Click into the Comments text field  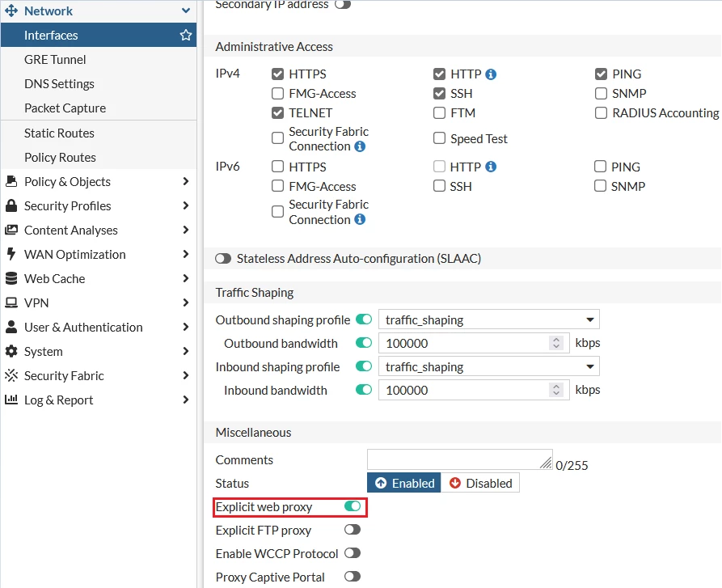pos(459,459)
